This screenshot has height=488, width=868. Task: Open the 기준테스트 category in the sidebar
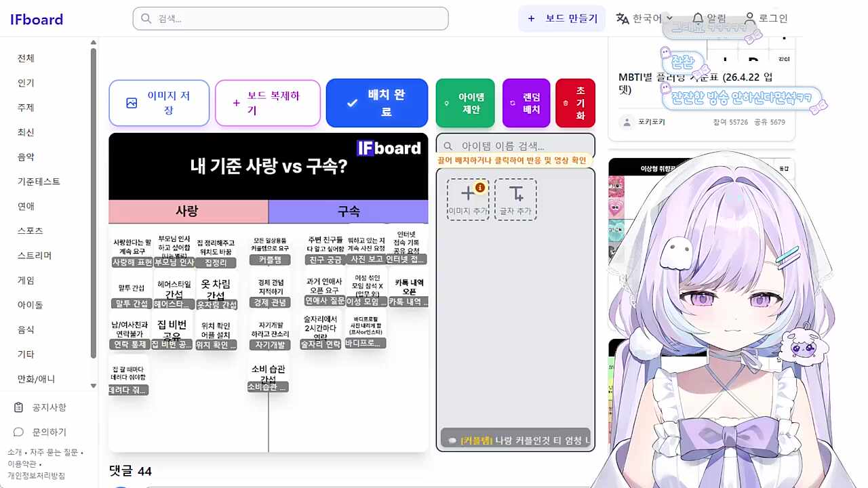(x=39, y=182)
